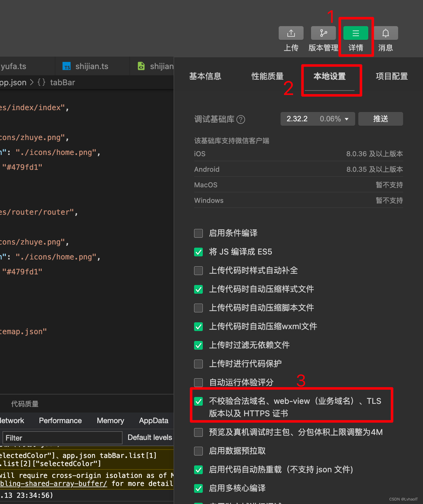Uncheck 上传时过滤无依赖文件

click(198, 345)
